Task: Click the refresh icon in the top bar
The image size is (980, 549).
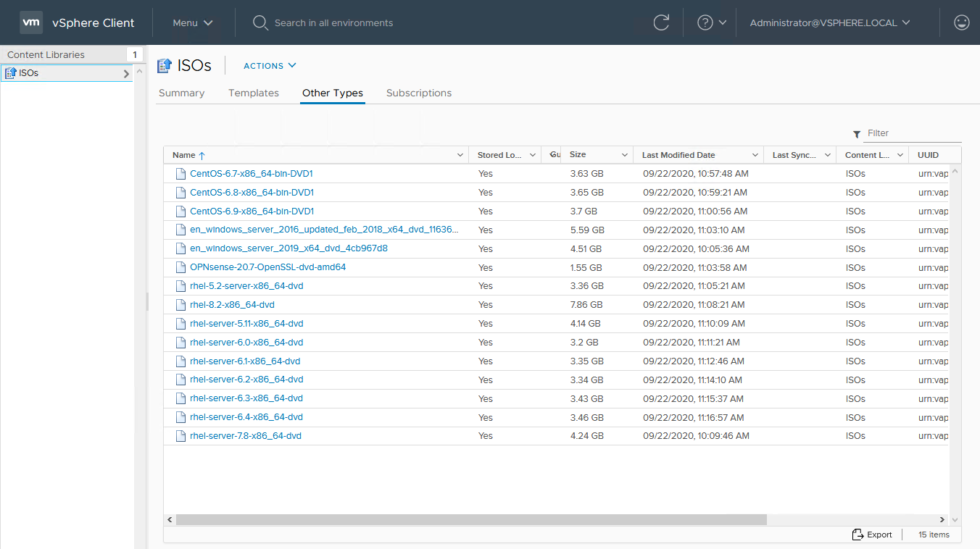Action: click(x=661, y=22)
